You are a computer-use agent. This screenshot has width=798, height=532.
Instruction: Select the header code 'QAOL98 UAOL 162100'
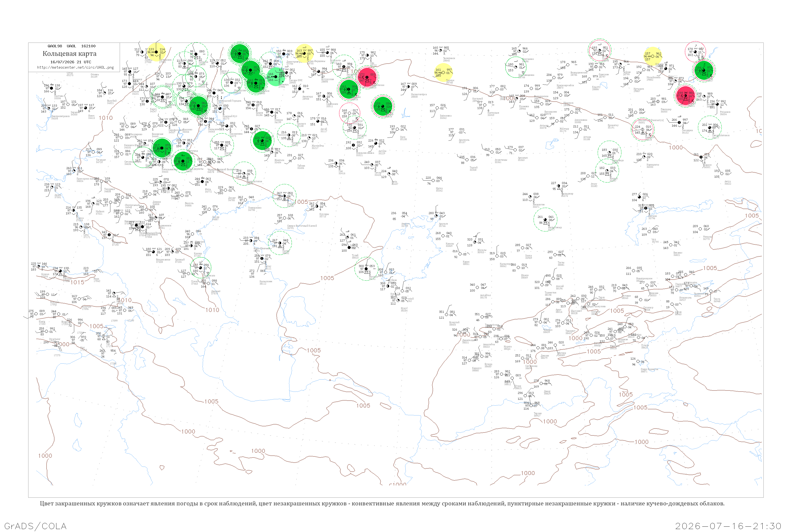[x=72, y=46]
